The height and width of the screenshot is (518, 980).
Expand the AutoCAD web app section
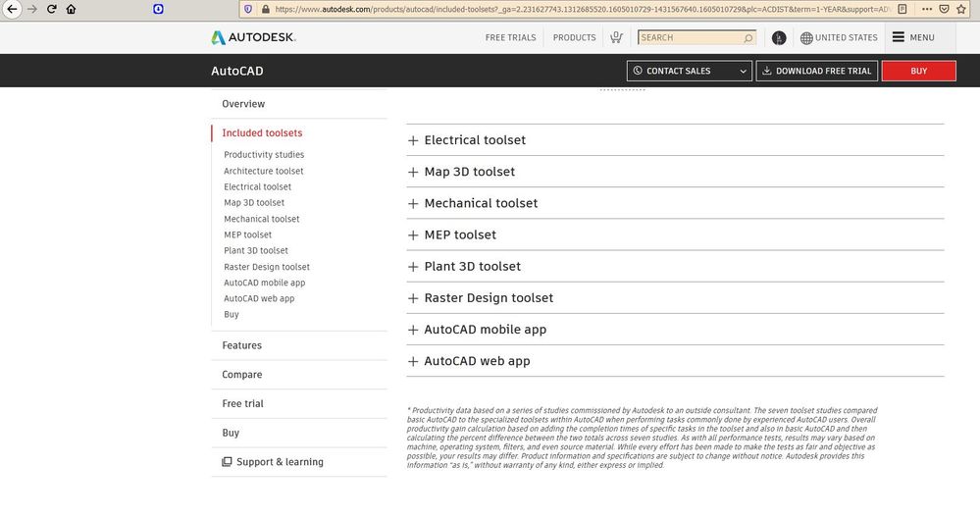[675, 361]
